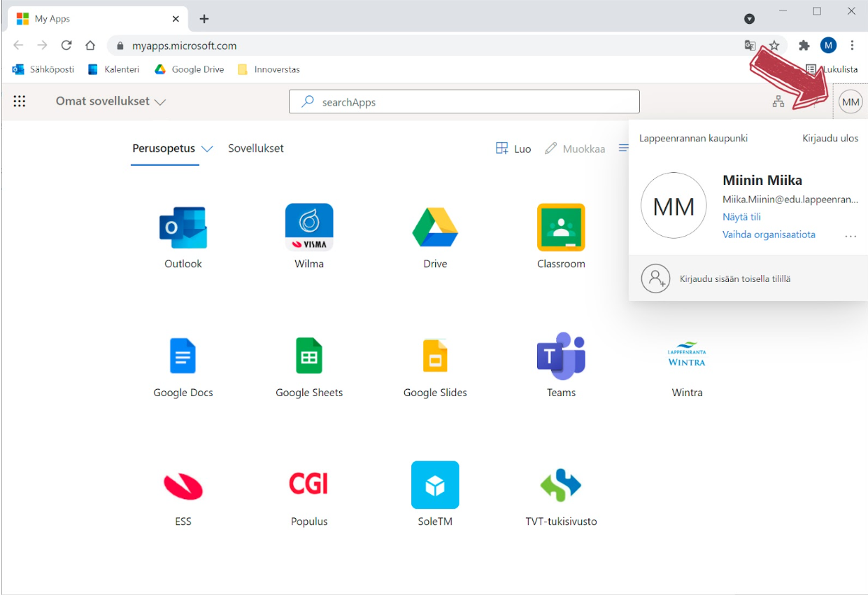Open the three-dot more options in account panel
868x597 pixels.
(x=851, y=237)
